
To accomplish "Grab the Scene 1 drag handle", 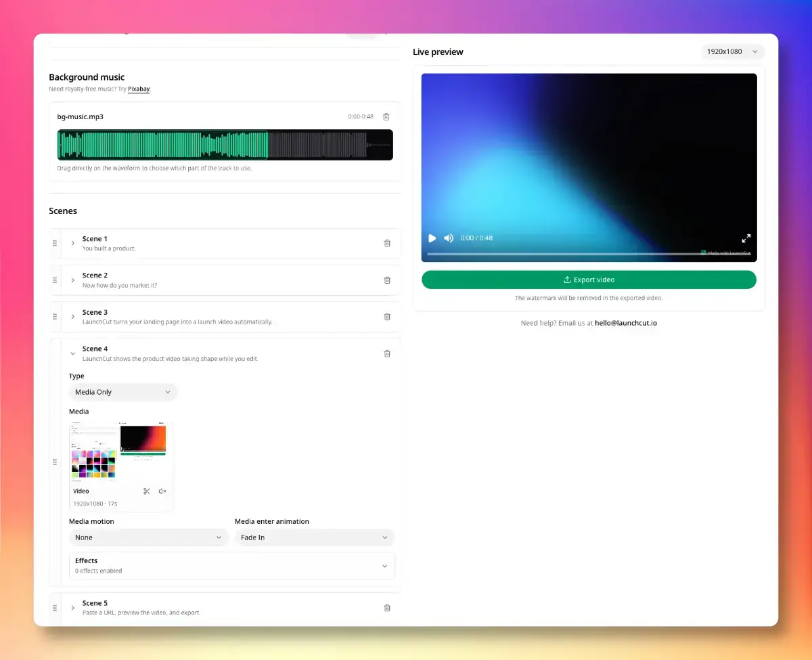I will [55, 243].
